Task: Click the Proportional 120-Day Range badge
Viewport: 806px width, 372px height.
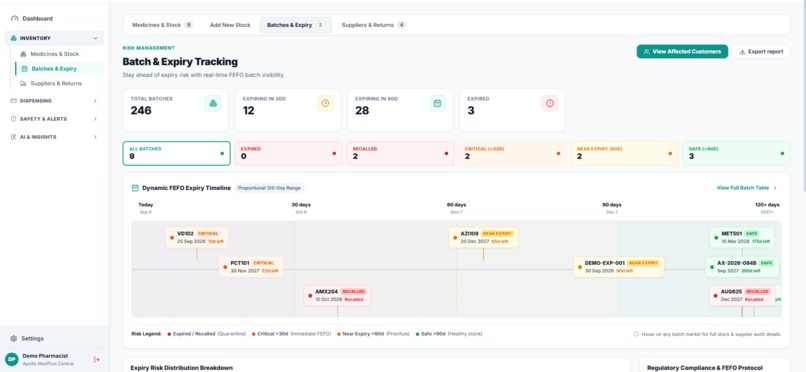Action: point(270,188)
